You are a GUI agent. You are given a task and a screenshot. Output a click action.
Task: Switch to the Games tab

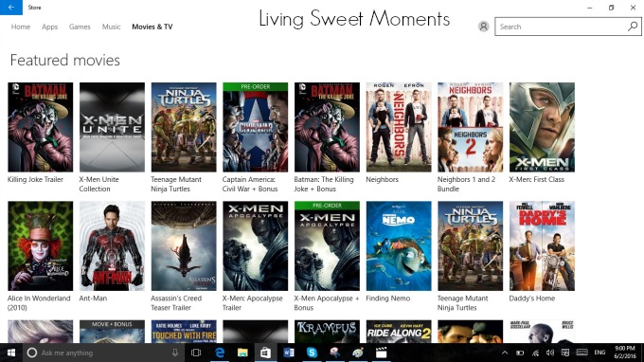(x=80, y=27)
